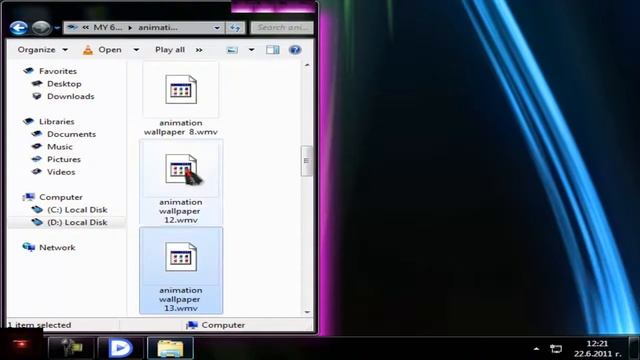Toggle the preview pane icon
The height and width of the screenshot is (360, 640).
pos(273,50)
